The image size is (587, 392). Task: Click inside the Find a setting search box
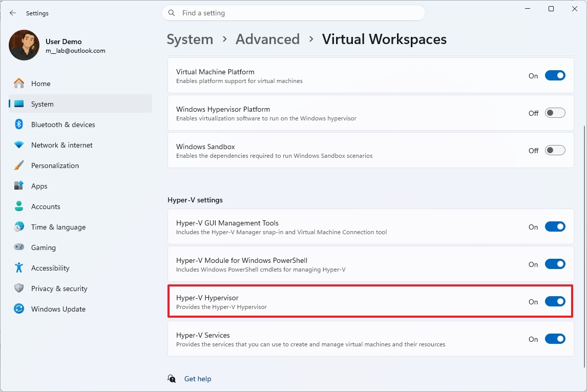(x=293, y=13)
